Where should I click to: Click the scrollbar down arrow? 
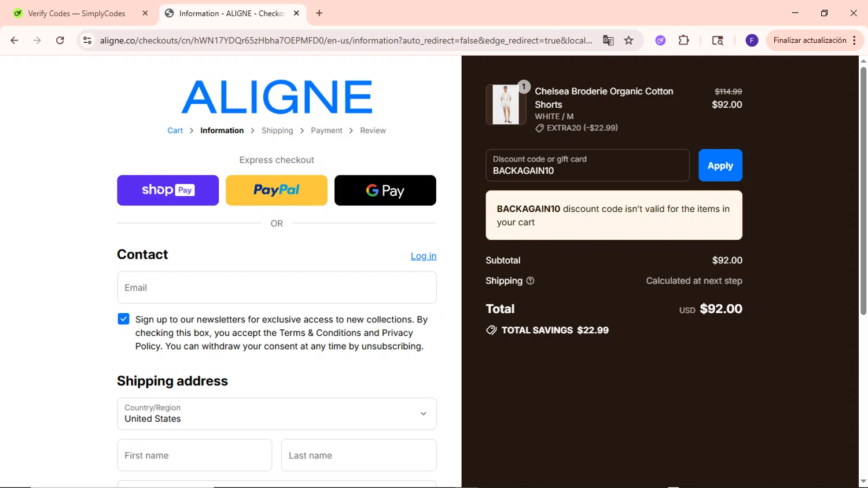click(863, 481)
